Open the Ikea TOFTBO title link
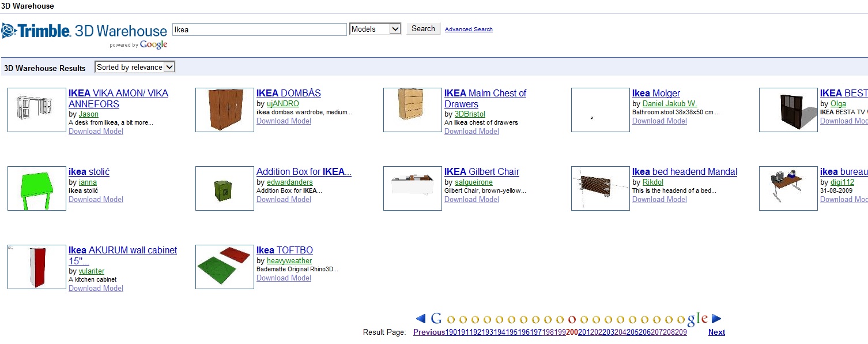Image resolution: width=868 pixels, height=344 pixels. coord(285,250)
